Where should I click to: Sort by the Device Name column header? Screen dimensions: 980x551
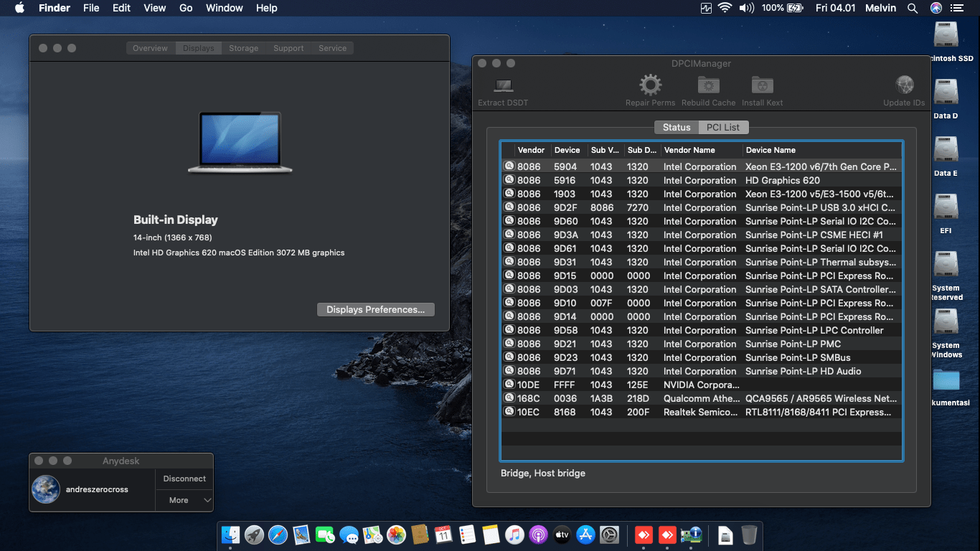[821, 150]
